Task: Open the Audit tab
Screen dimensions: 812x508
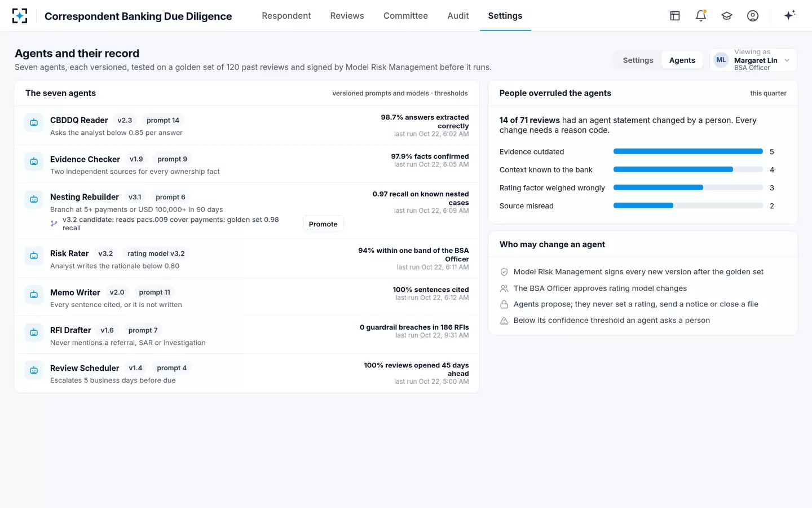Action: coord(458,16)
